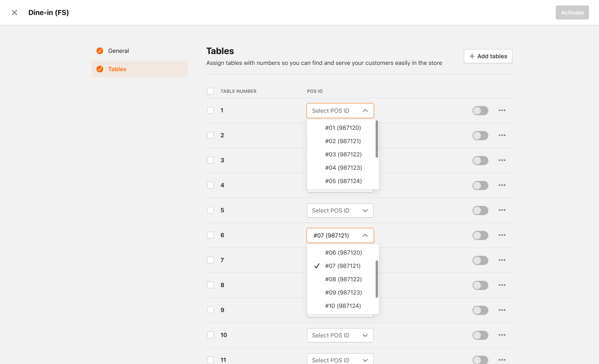599x364 pixels.
Task: Open more options for table 8
Action: coord(502,285)
